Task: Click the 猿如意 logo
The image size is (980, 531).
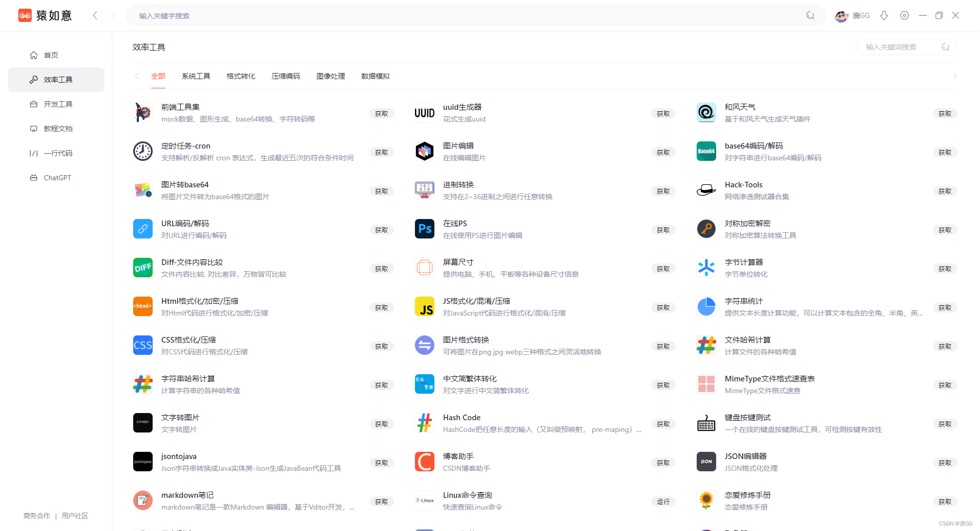Action: click(45, 15)
